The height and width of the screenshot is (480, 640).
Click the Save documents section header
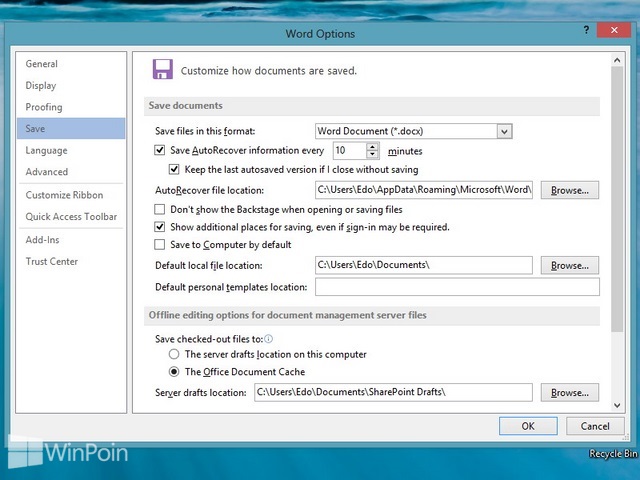coord(372,106)
